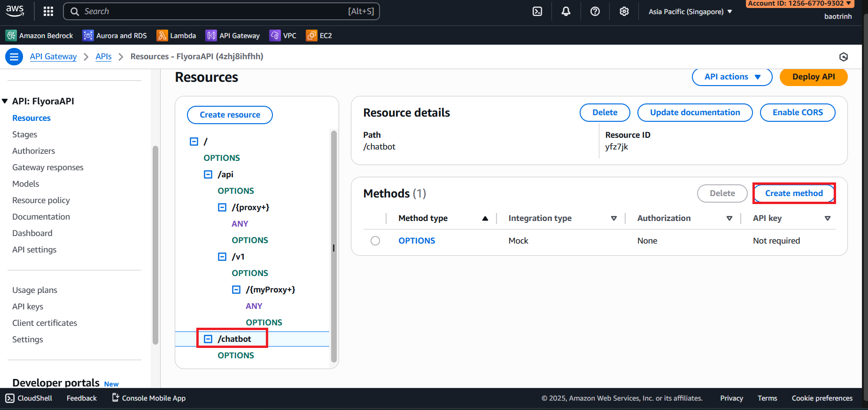This screenshot has height=410, width=868.
Task: Select the OPTIONS method radio button
Action: 375,241
